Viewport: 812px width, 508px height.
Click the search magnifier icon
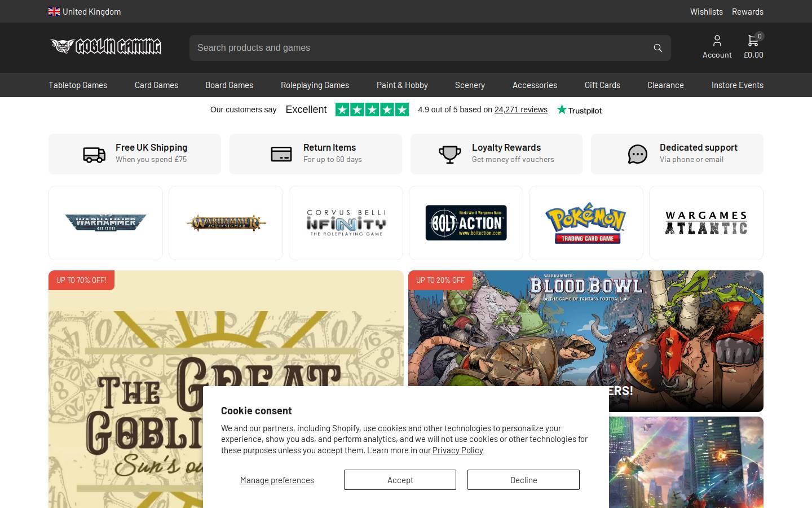coord(657,48)
